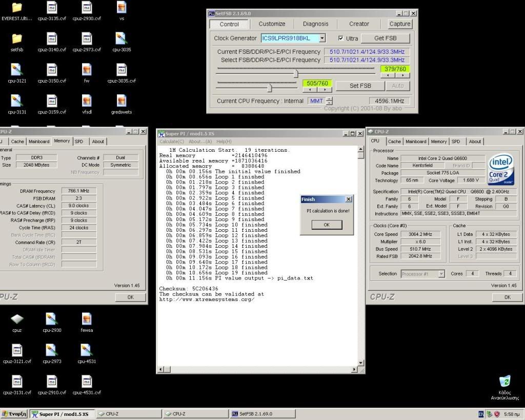Select the cpu-3121 image icon
This screenshot has height=420, width=525.
[17, 70]
